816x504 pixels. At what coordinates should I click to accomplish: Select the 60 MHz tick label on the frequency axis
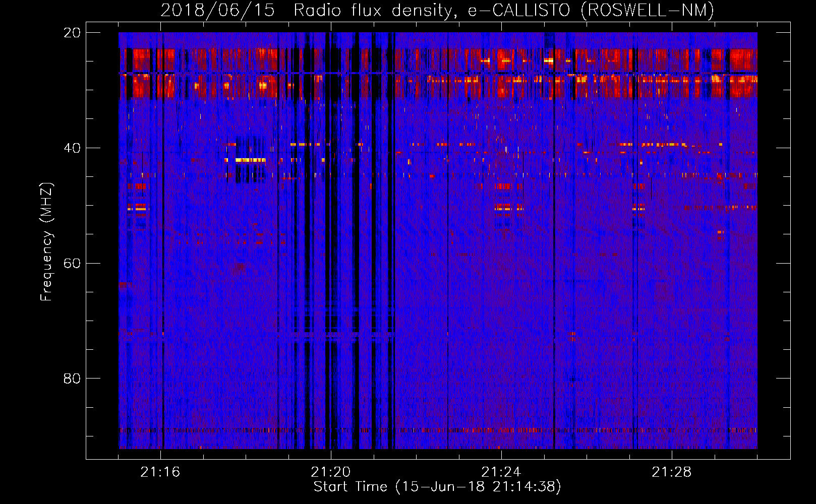pyautogui.click(x=72, y=263)
